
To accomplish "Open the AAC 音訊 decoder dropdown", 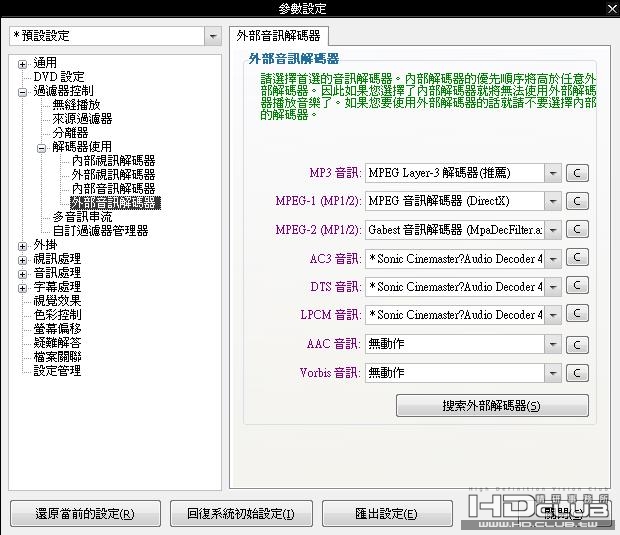I will coord(553,344).
